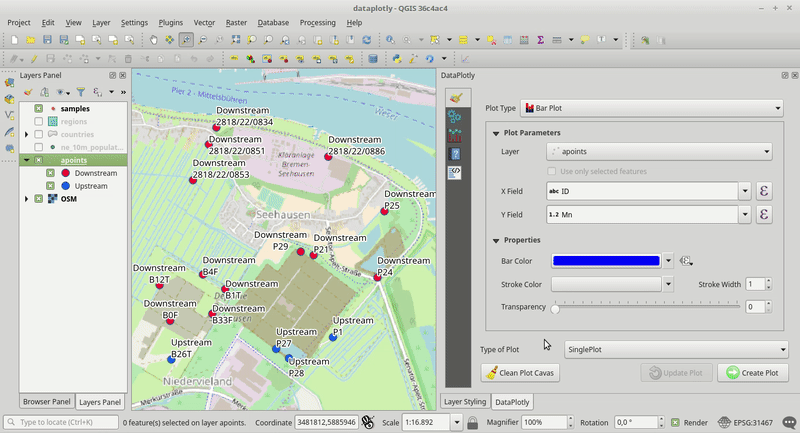Click the Clean Plot Canvas button
This screenshot has height=433, width=800.
520,373
